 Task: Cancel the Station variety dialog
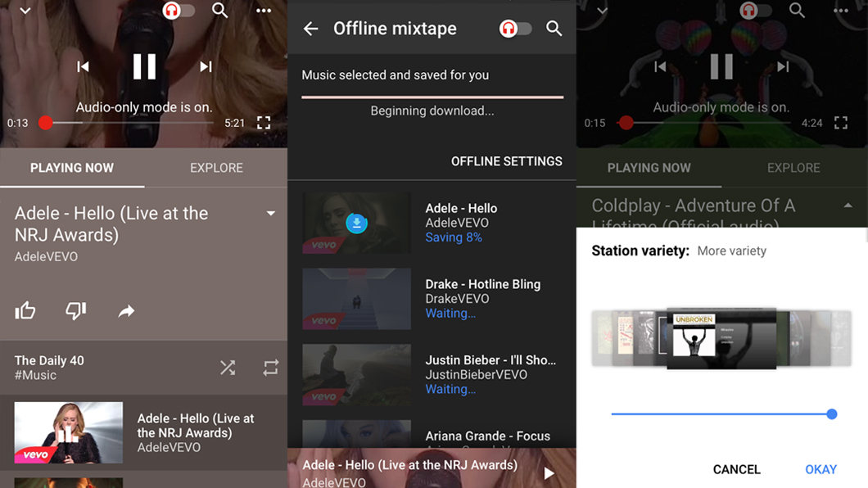click(x=737, y=469)
